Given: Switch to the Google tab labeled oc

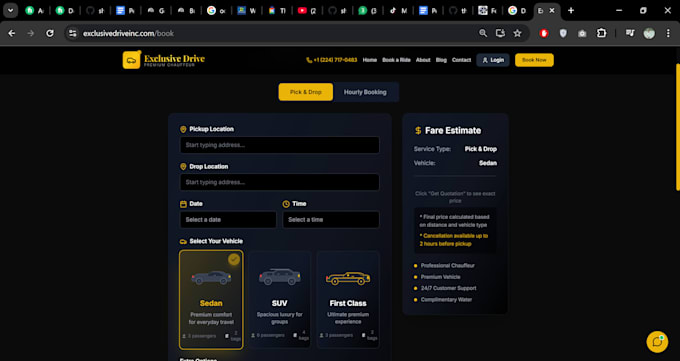Looking at the screenshot, I should point(216,11).
